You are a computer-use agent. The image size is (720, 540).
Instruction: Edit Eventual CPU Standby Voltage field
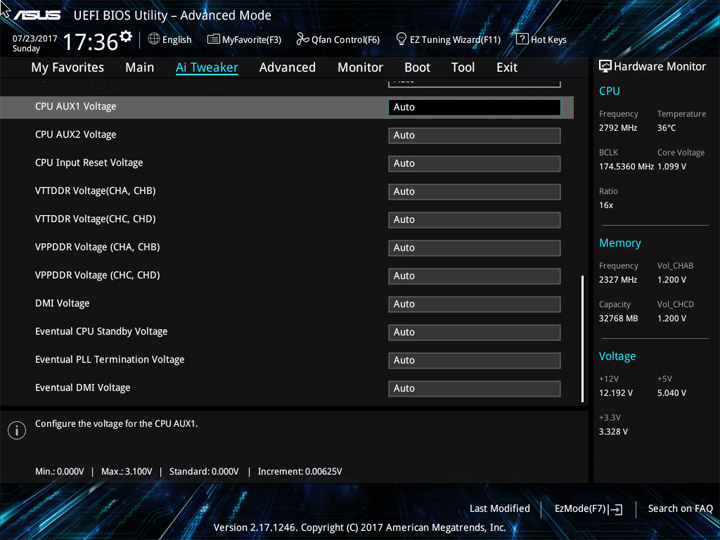coord(474,332)
